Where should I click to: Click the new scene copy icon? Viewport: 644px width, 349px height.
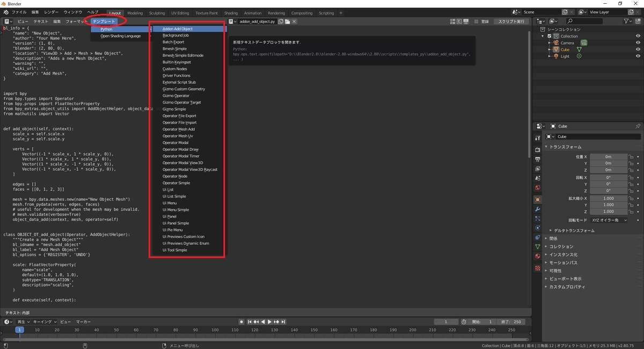click(565, 12)
